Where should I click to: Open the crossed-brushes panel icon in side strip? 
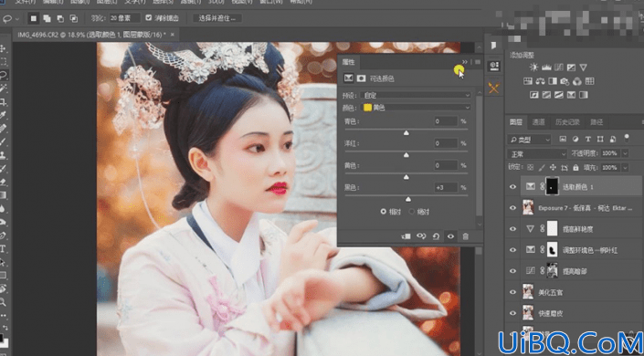(x=493, y=88)
